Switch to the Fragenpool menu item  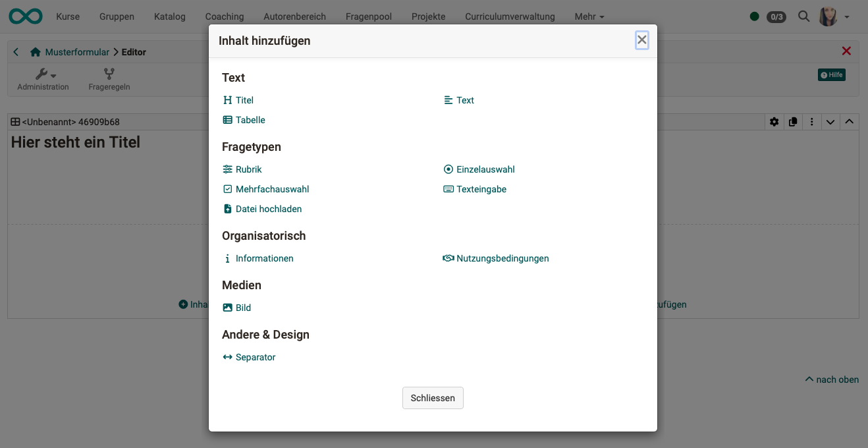[368, 16]
